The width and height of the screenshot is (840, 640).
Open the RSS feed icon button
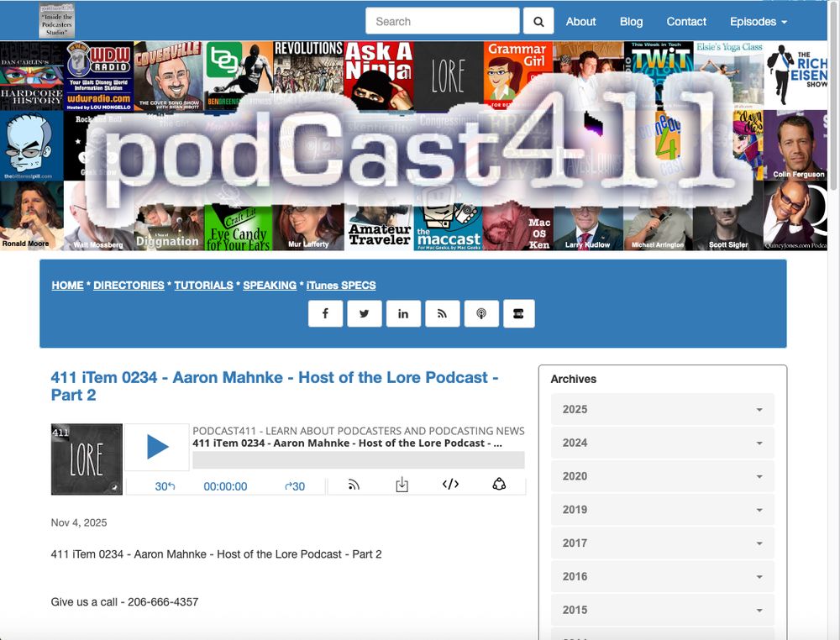pyautogui.click(x=442, y=313)
